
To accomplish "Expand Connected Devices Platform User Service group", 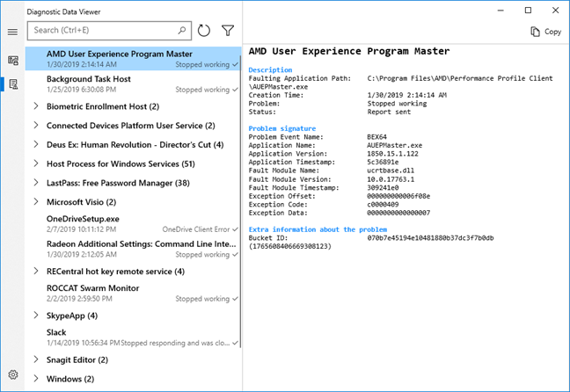I will [x=35, y=126].
